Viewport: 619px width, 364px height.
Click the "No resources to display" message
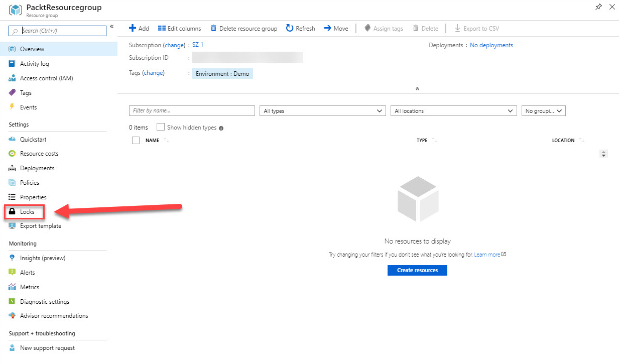pyautogui.click(x=418, y=241)
